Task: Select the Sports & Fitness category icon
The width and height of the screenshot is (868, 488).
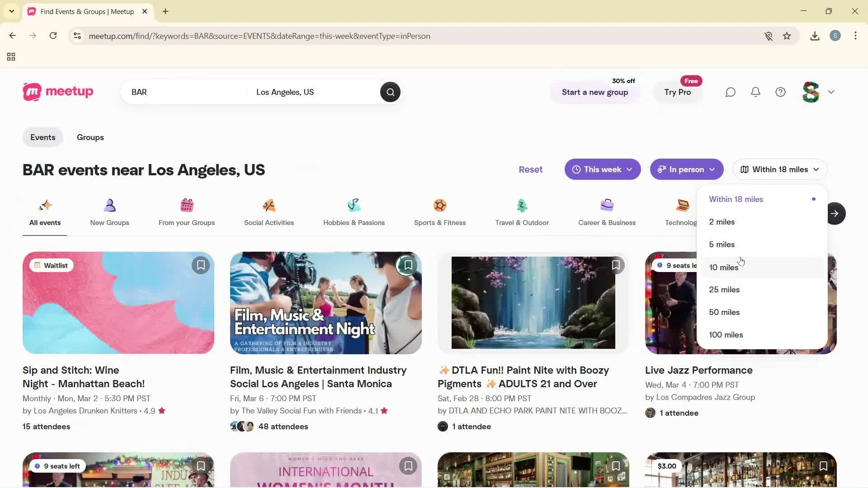Action: pos(440,206)
